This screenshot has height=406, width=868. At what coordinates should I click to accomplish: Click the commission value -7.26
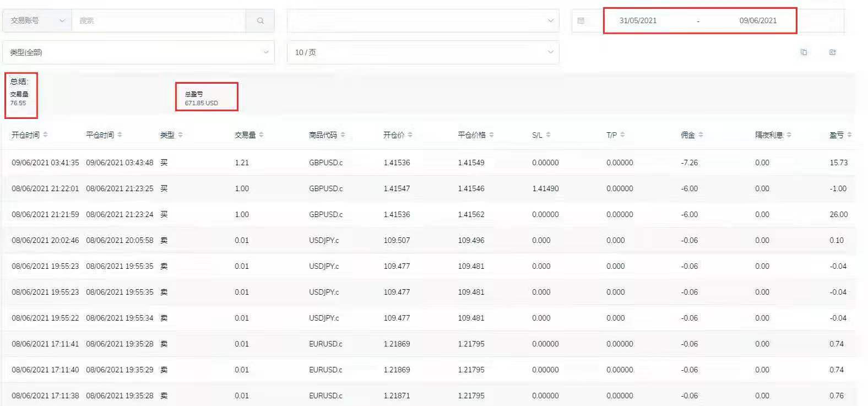pos(690,163)
